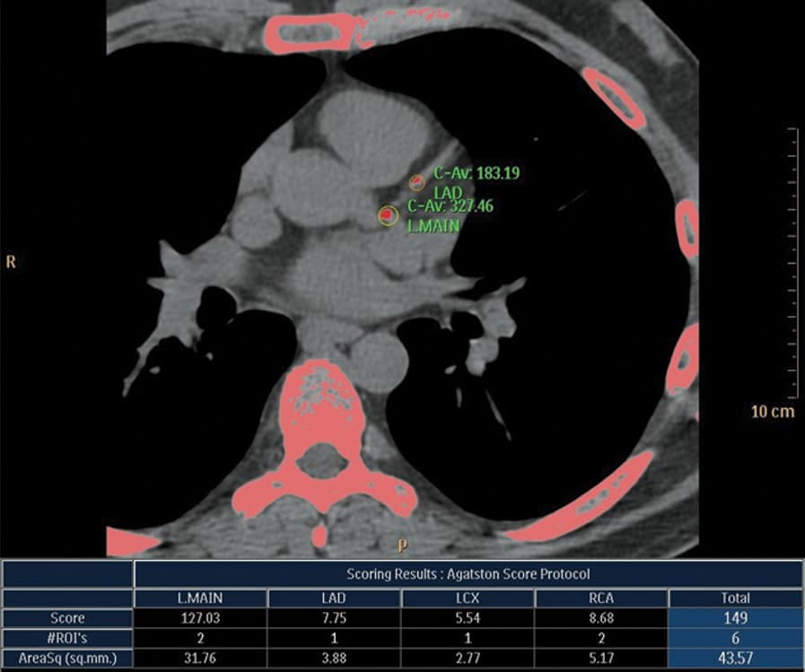Screen dimensions: 805x672
Task: Click the RCA score value 8.68
Action: (x=601, y=618)
